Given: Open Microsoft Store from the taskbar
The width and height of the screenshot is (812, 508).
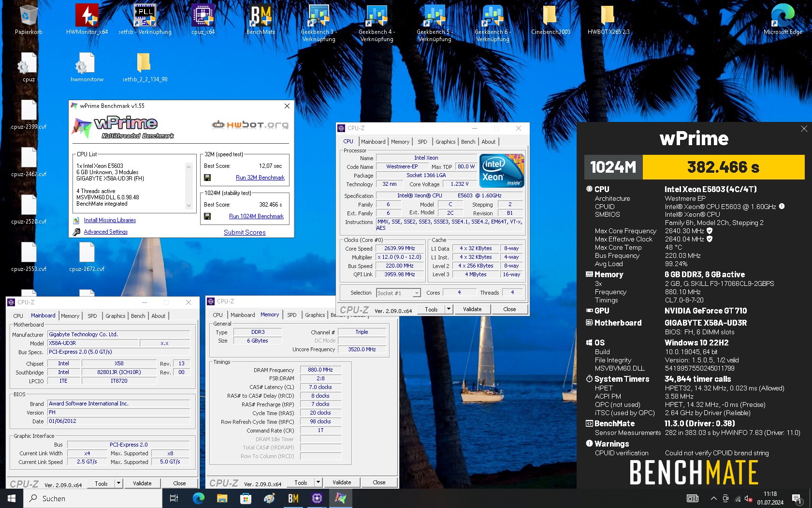Looking at the screenshot, I should tap(246, 498).
